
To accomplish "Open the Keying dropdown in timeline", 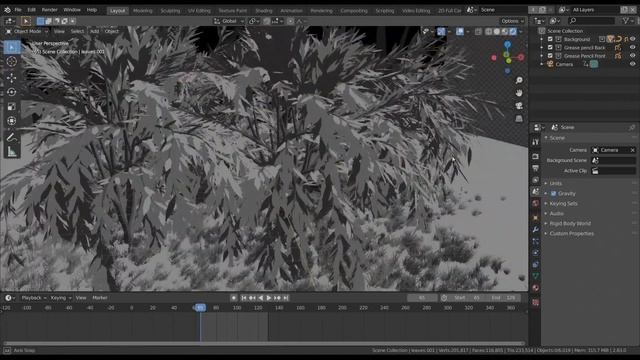I will point(60,298).
